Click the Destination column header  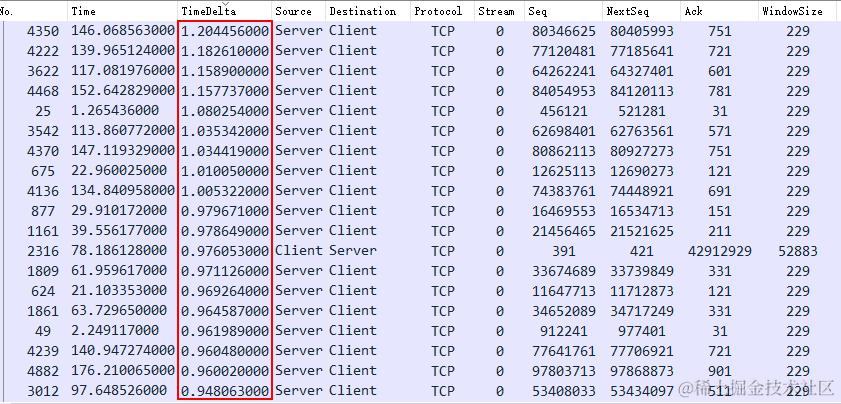coord(367,11)
